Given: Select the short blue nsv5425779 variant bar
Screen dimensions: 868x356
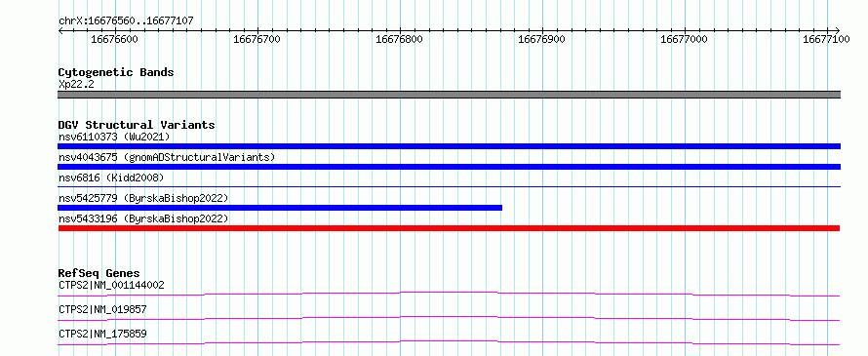Looking at the screenshot, I should (280, 208).
